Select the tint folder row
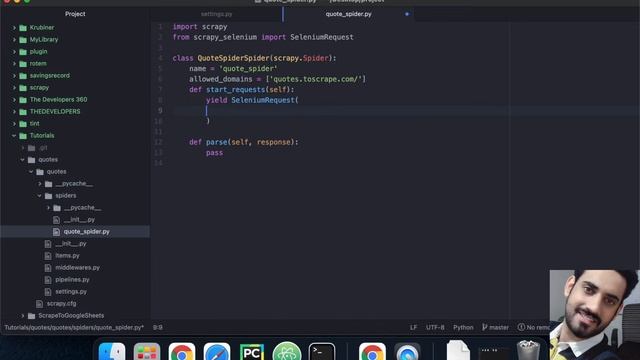Screen dimensions: 640x360 75,124
